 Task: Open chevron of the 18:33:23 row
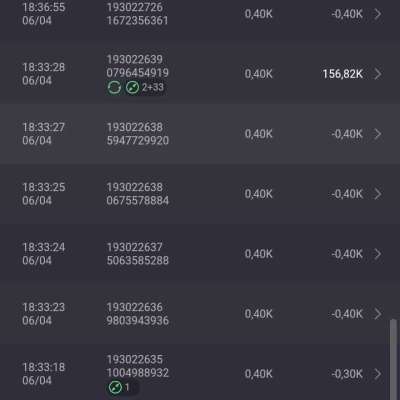tap(377, 314)
